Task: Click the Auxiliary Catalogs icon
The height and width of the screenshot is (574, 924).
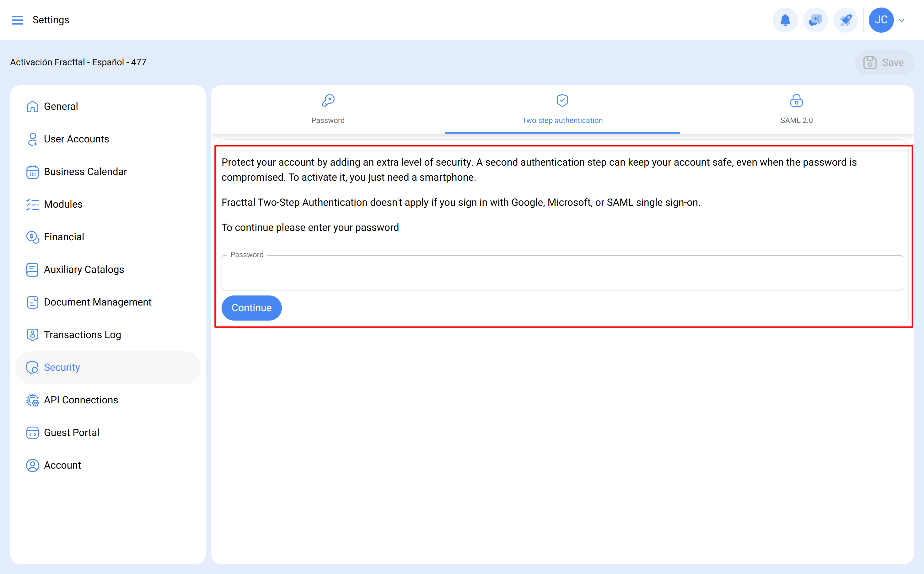Action: click(x=32, y=269)
